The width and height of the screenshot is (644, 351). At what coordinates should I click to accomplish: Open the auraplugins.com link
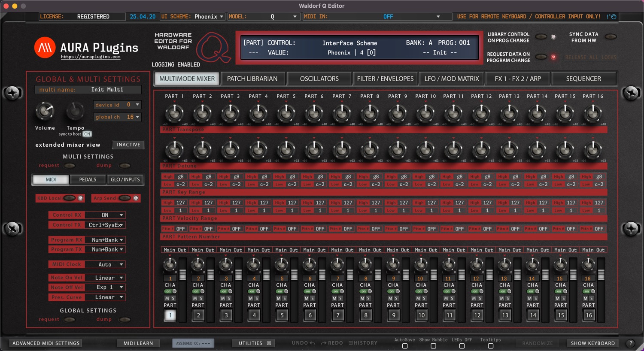pyautogui.click(x=91, y=57)
